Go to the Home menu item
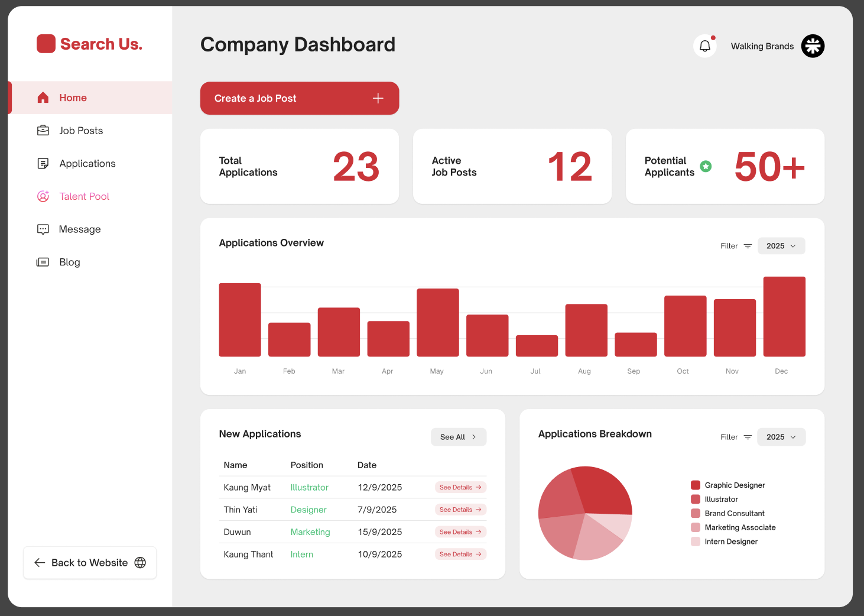The height and width of the screenshot is (616, 864). click(73, 98)
